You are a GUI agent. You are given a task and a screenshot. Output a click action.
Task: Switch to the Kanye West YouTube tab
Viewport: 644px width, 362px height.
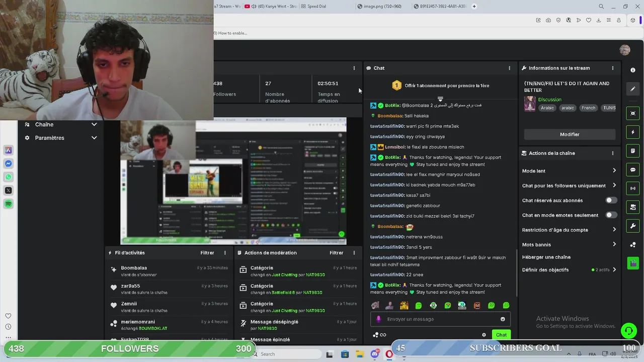pos(270,7)
